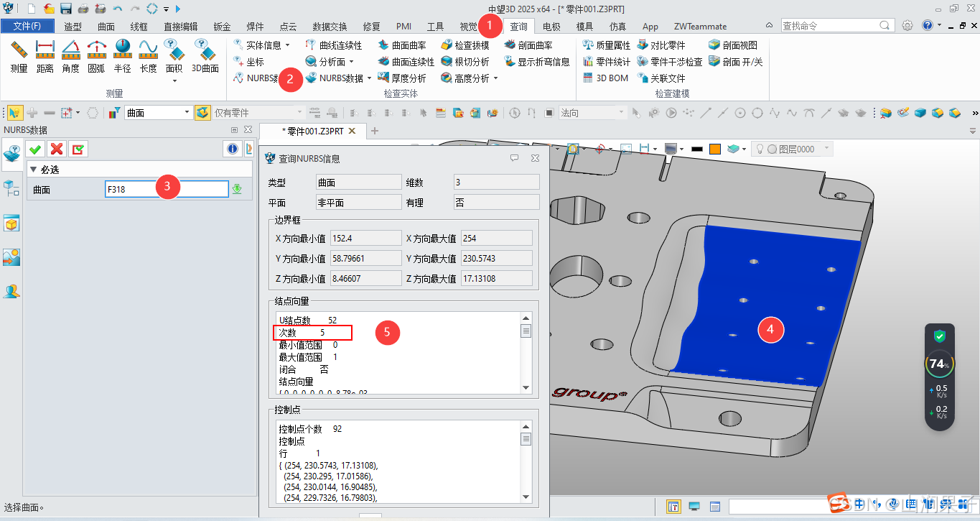Open the NURBS数据 dropdown arrow
This screenshot has height=521, width=980.
point(369,78)
